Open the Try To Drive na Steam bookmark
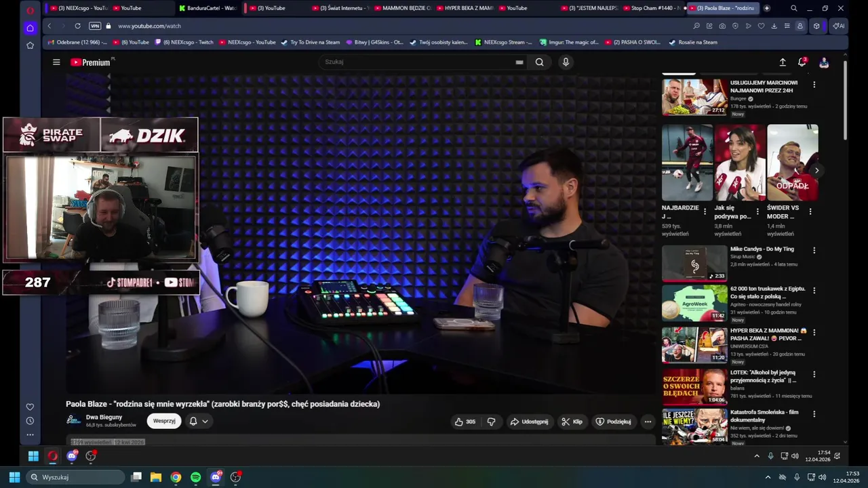 tap(310, 42)
